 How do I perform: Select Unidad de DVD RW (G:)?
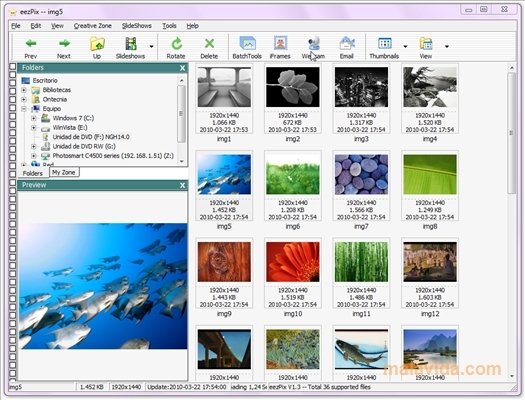pos(78,146)
